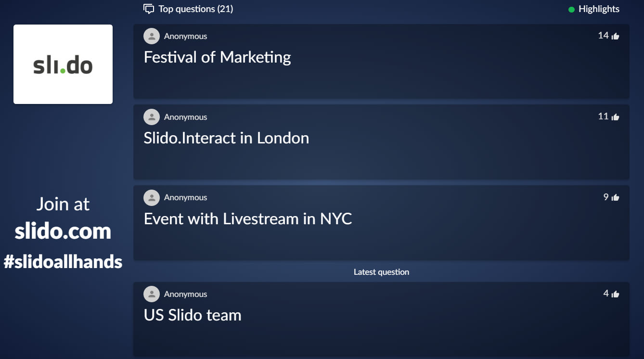This screenshot has height=359, width=644.
Task: Toggle the green Highlights indicator dot
Action: tap(571, 9)
